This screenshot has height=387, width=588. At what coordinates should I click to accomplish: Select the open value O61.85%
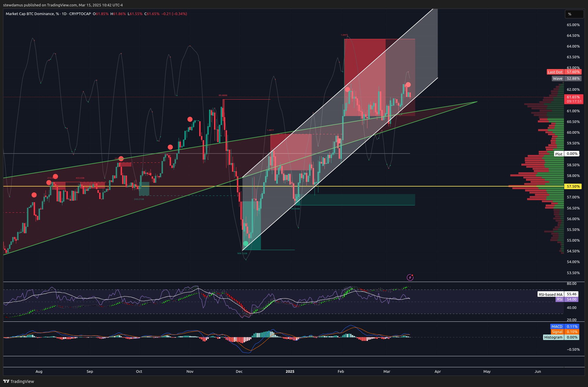click(101, 14)
